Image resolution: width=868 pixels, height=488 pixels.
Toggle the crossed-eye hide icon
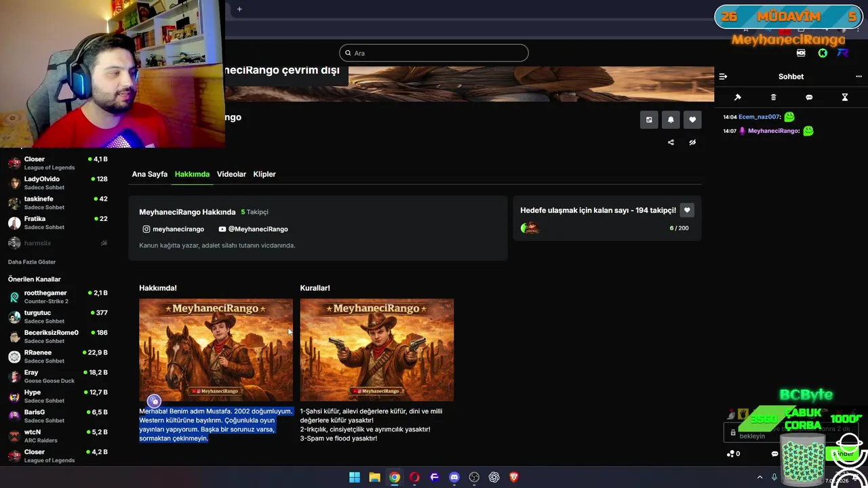pyautogui.click(x=692, y=142)
